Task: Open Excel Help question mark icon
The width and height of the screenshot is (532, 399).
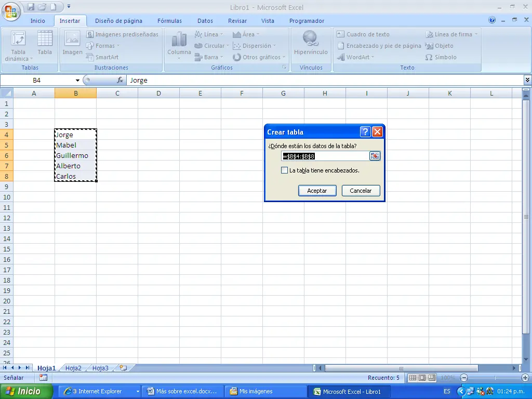Action: click(492, 20)
